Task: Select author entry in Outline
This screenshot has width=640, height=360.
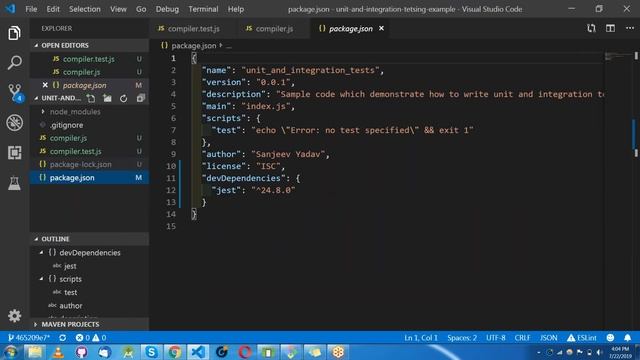Action: [89, 305]
